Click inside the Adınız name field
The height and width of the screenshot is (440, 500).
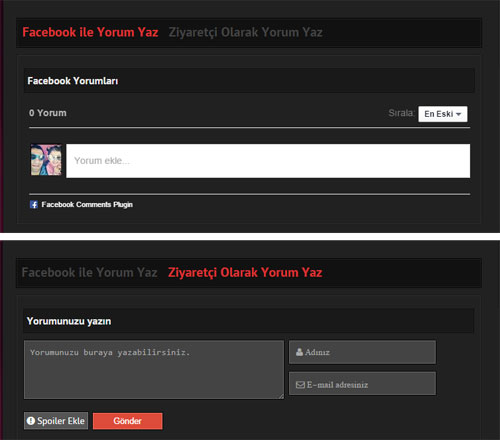click(x=362, y=352)
